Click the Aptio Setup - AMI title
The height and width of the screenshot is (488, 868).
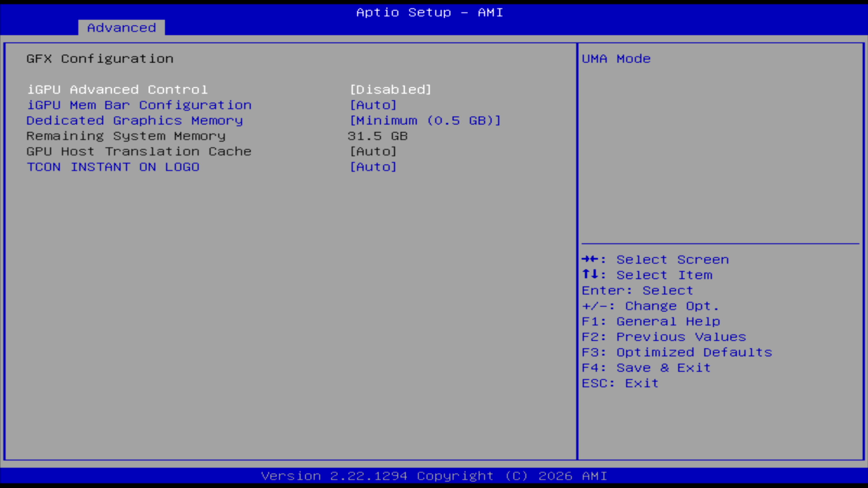coord(430,12)
